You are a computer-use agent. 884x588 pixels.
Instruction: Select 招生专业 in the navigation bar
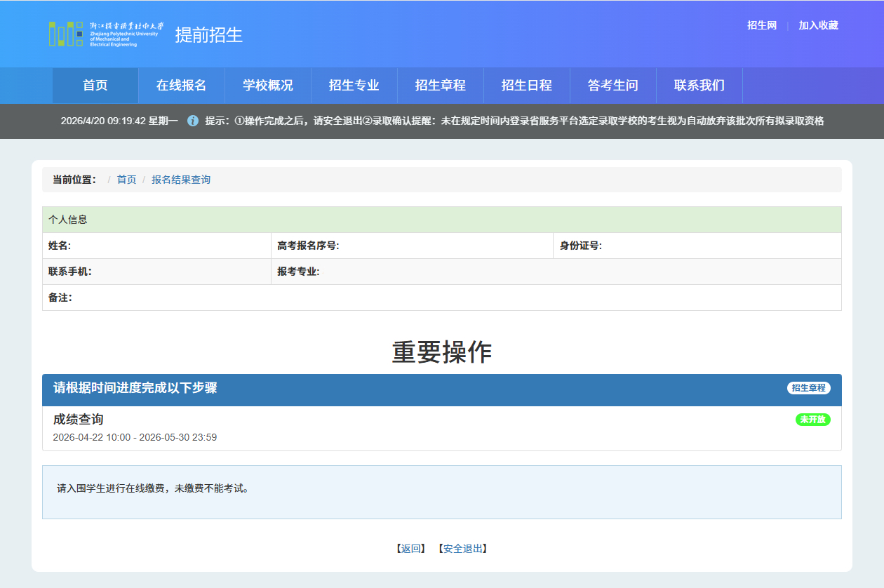pos(354,86)
